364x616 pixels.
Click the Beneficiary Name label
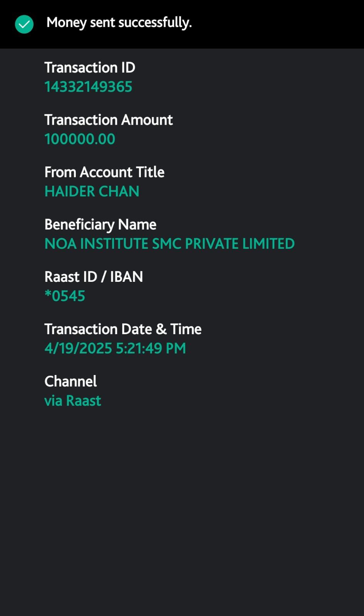tap(100, 224)
